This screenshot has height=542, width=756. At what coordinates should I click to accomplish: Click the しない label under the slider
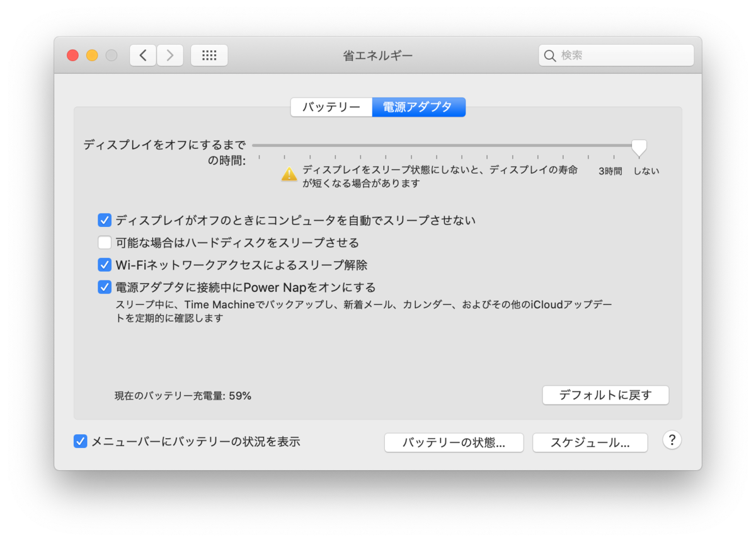coord(646,171)
